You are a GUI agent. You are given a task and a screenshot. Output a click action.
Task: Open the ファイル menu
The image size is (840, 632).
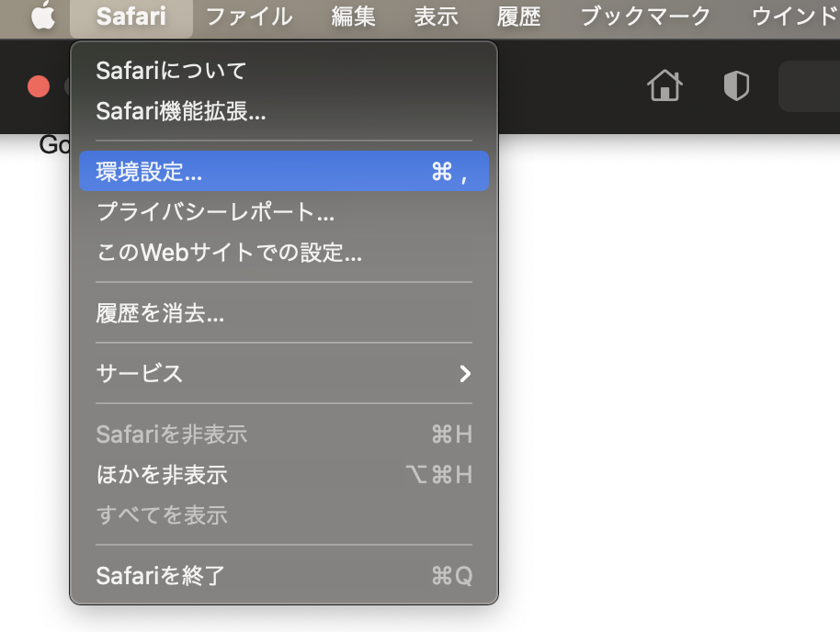pyautogui.click(x=249, y=17)
